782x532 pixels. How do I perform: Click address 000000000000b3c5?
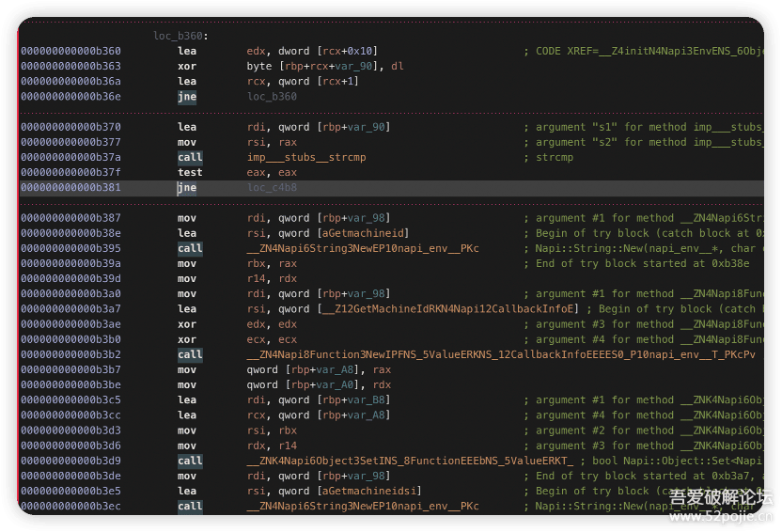[70, 399]
